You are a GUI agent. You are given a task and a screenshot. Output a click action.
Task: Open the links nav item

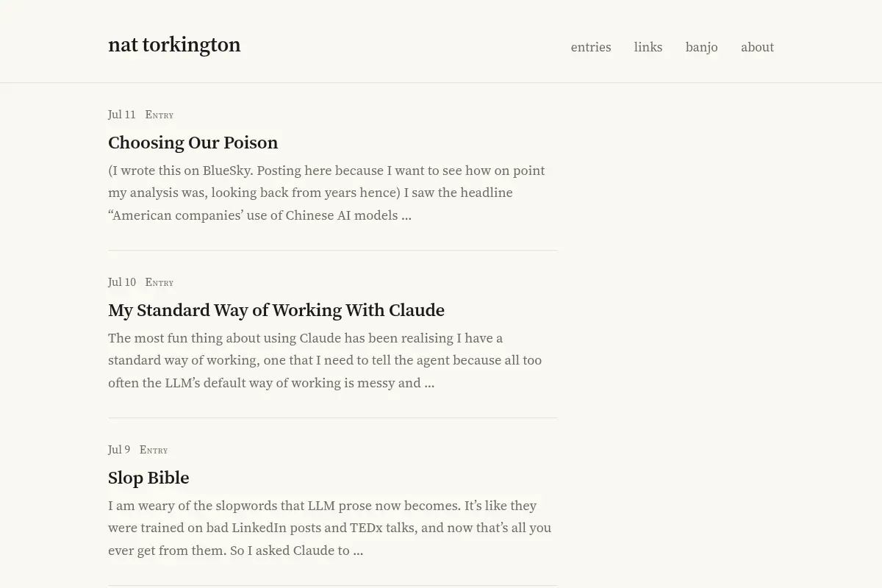pos(648,47)
